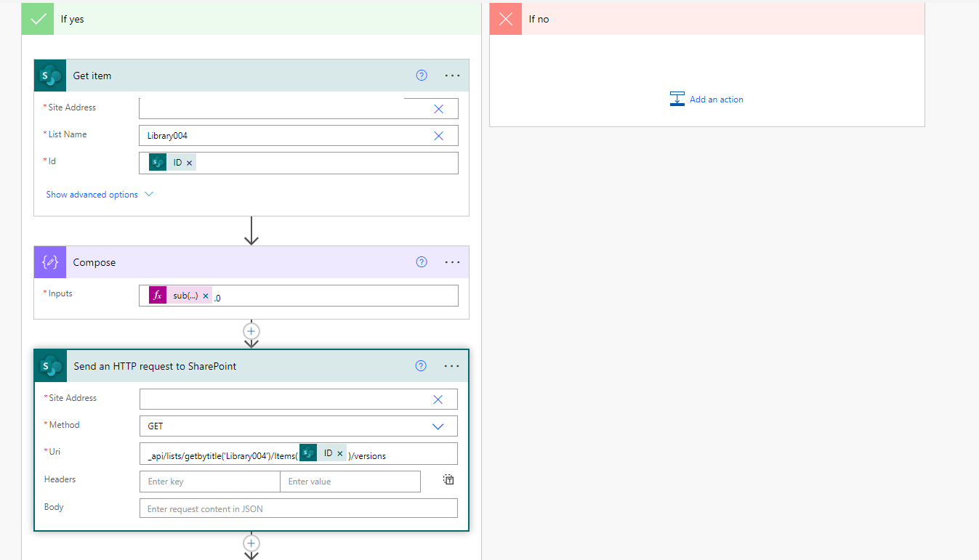Insert a step after the Compose action
This screenshot has height=560, width=979.
251,331
